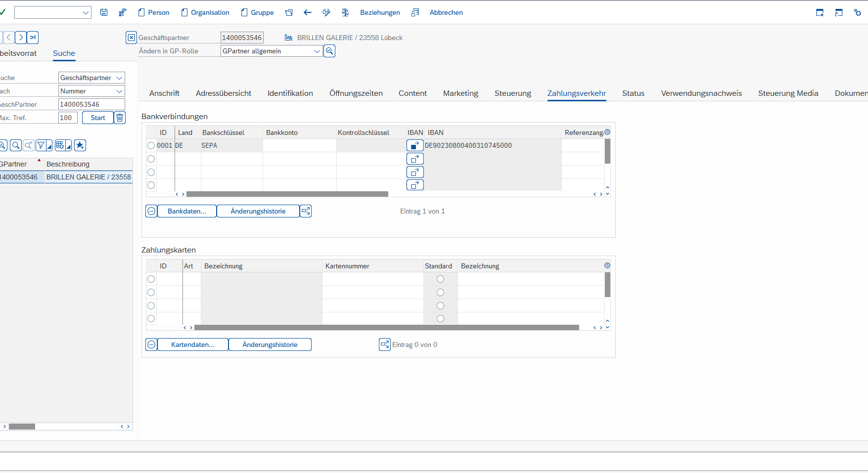Click the open folder icon in toolbar
Screen dimensions: 868x473
(289, 12)
